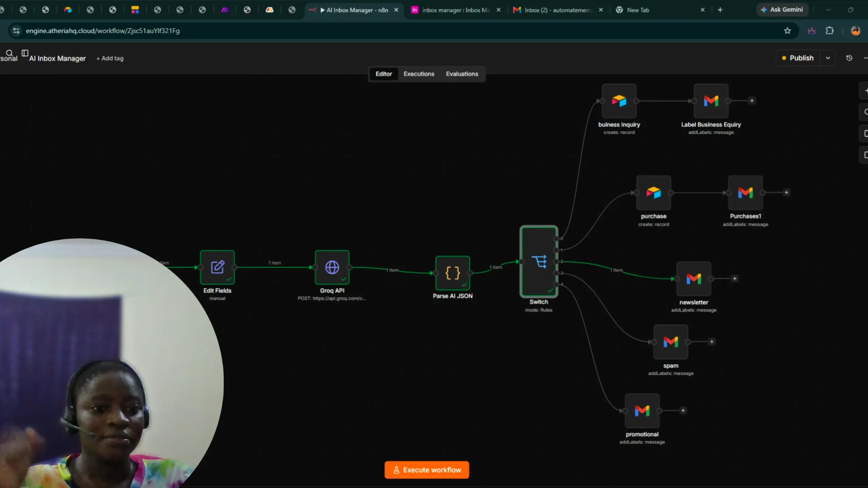Viewport: 868px width, 488px height.
Task: Close the AI Inbox Manager n8n tab
Action: [x=396, y=10]
